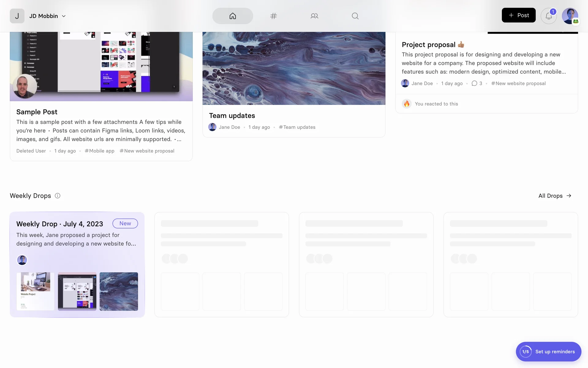Open the user profile avatar menu
Viewport: 588px width, 368px height.
(570, 16)
